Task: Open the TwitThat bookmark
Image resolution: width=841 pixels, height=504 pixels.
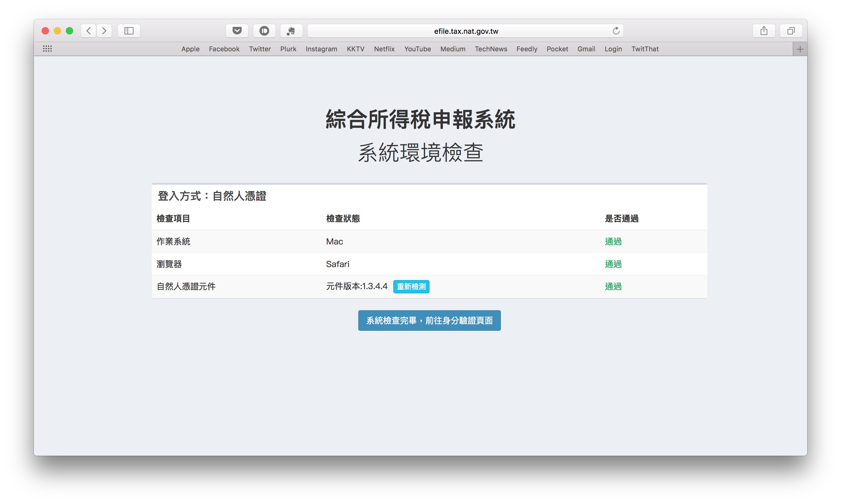Action: tap(645, 49)
